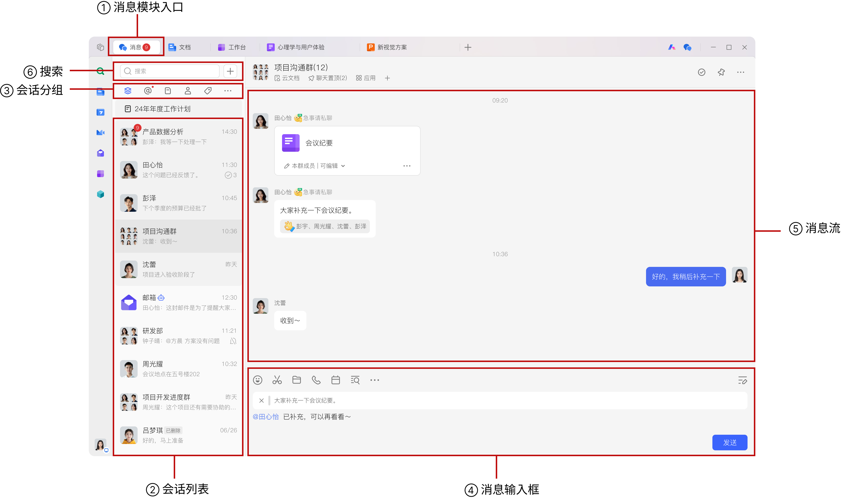Open the folder file picker icon

point(296,380)
